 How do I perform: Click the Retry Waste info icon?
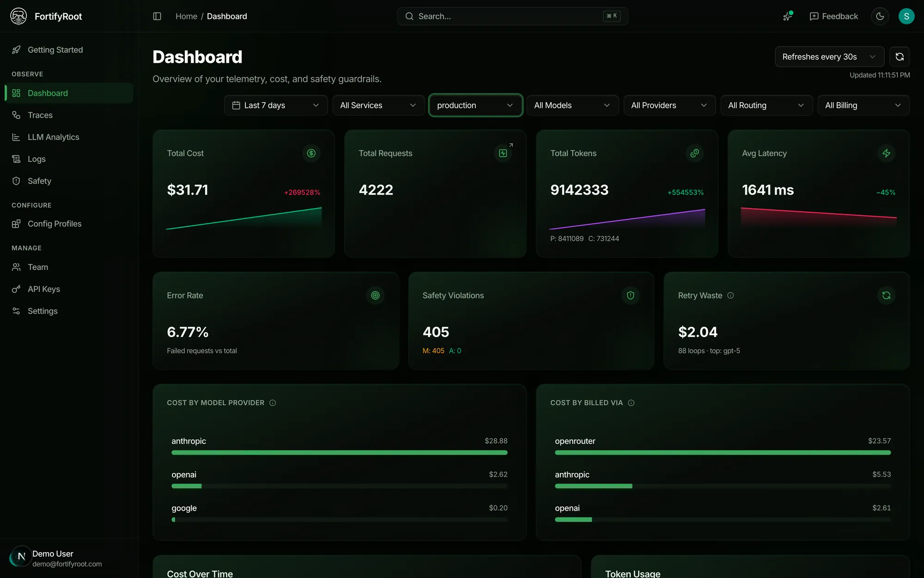730,295
